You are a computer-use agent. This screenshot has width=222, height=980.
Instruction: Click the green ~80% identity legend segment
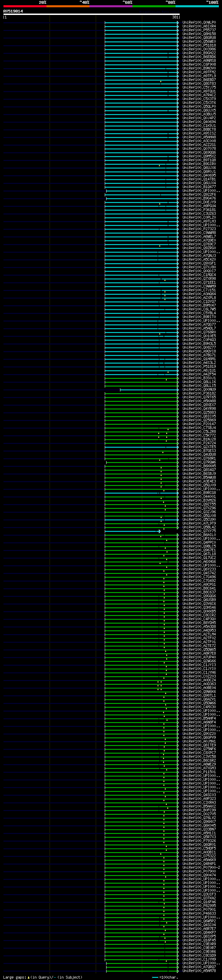[154, 6]
